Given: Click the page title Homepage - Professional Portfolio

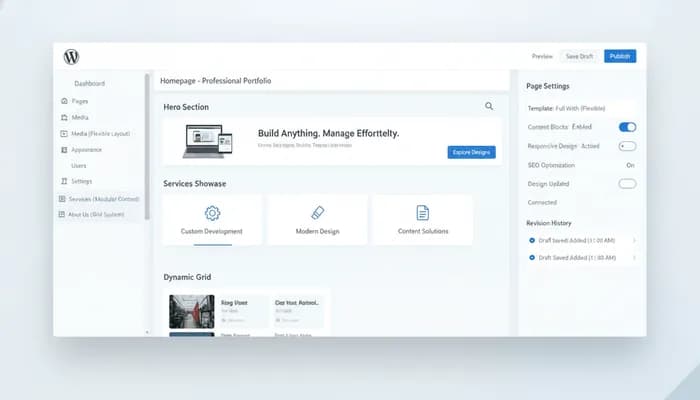Looking at the screenshot, I should click(x=216, y=81).
